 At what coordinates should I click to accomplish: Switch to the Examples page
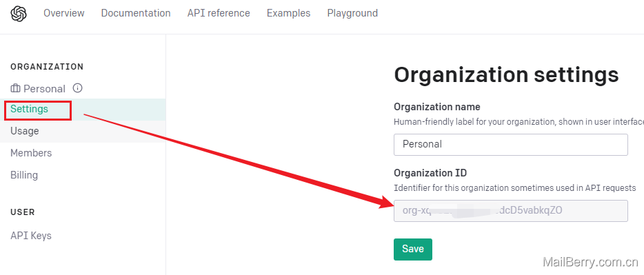289,13
